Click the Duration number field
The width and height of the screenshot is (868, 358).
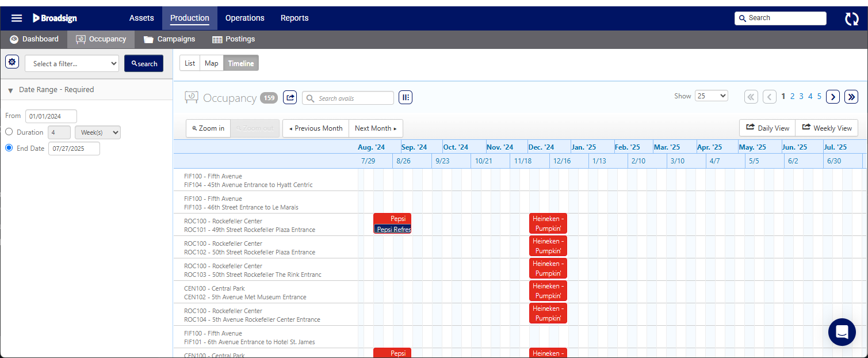(x=59, y=132)
